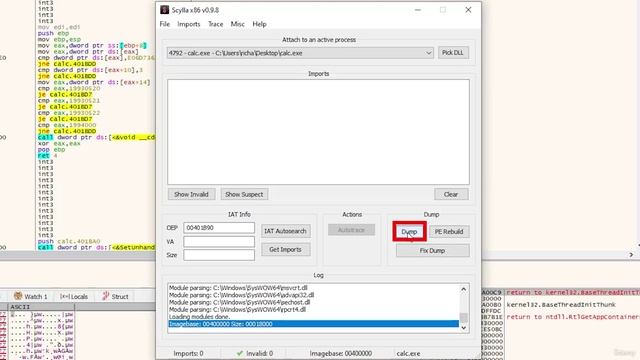Open the Trace menu

pos(216,24)
